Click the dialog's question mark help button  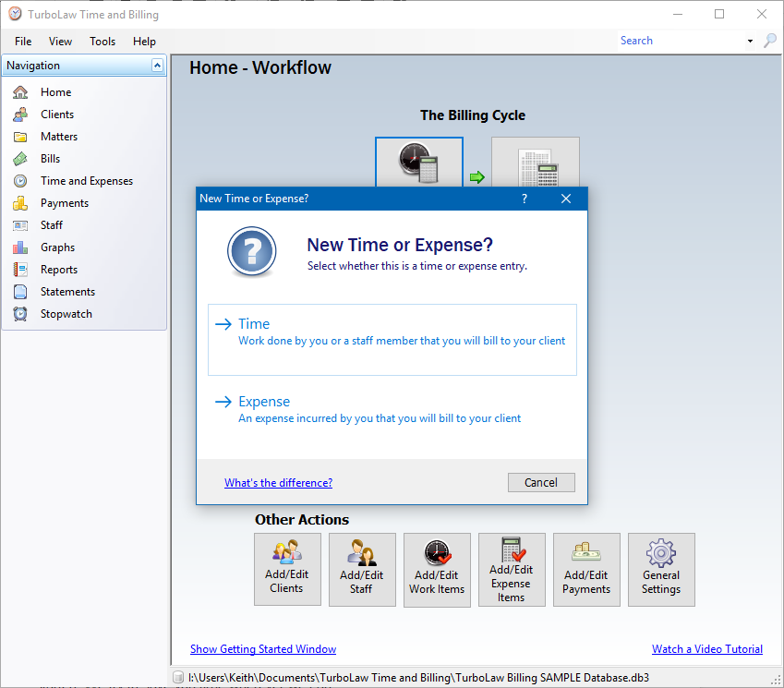click(x=524, y=199)
